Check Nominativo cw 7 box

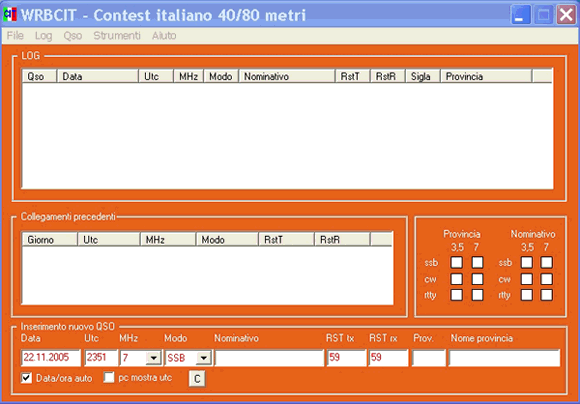547,279
